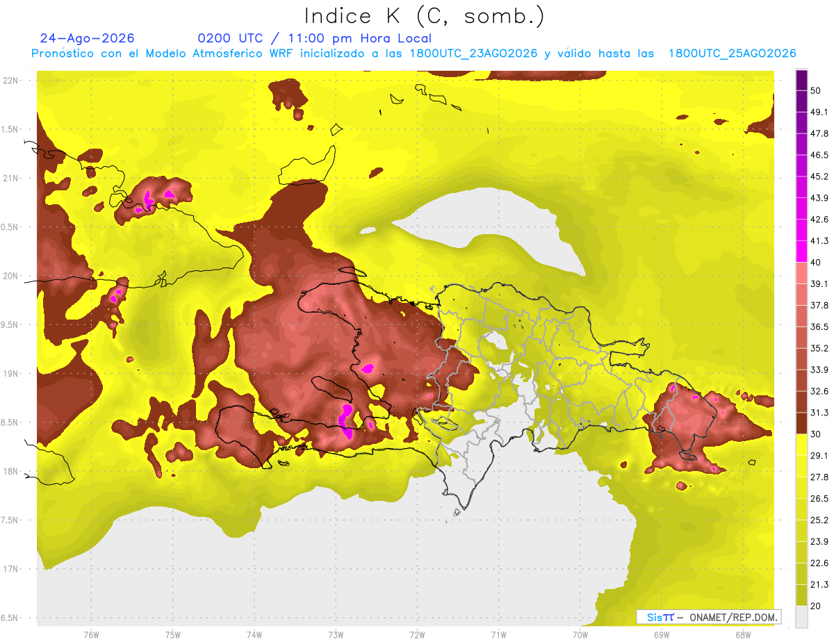
Task: Click the legend value 49.1
Action: [820, 112]
